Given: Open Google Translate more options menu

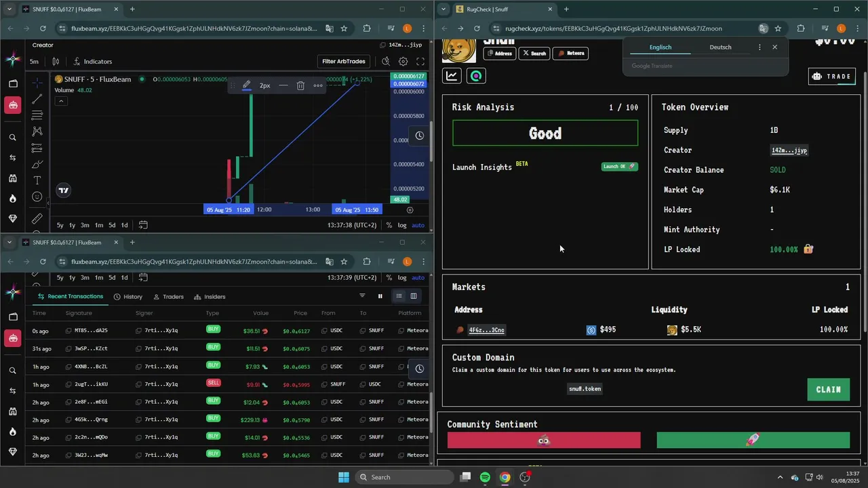Looking at the screenshot, I should point(759,47).
